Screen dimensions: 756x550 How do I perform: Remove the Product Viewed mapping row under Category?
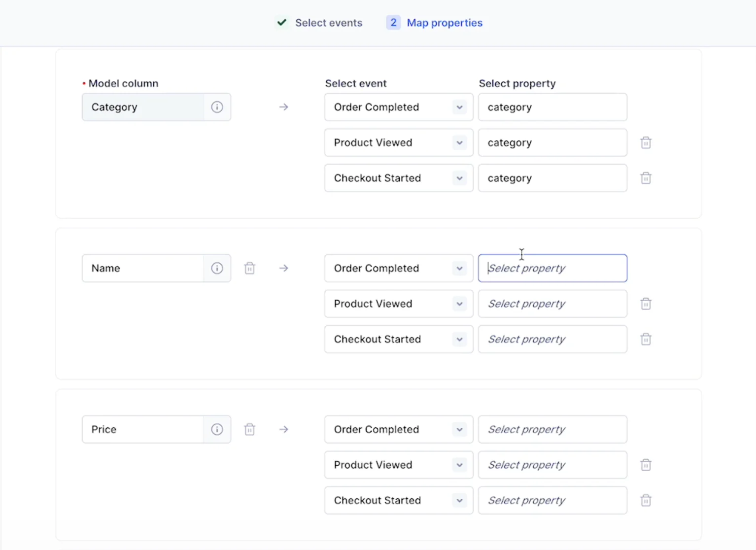pyautogui.click(x=646, y=142)
